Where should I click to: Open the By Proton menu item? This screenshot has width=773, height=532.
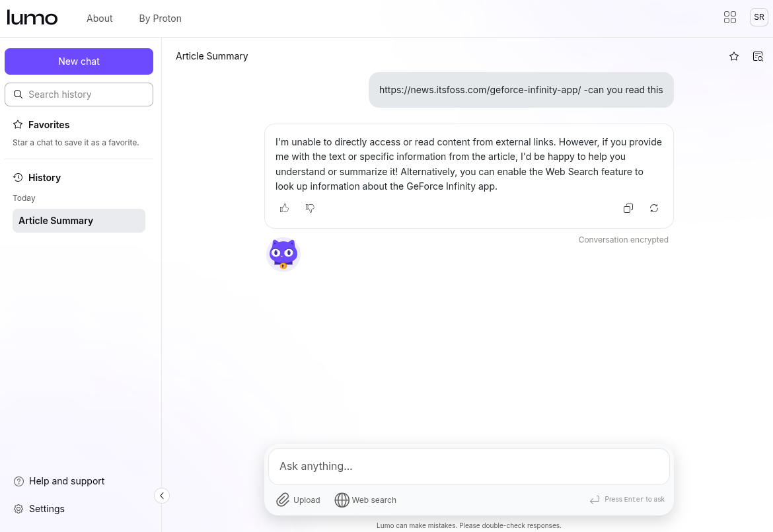click(x=160, y=19)
